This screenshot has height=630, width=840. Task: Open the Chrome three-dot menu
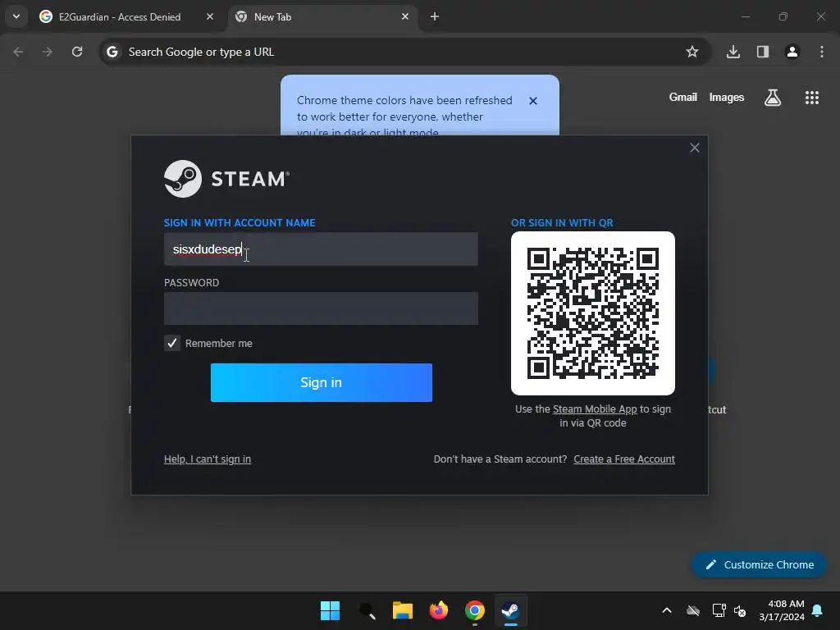click(x=822, y=52)
